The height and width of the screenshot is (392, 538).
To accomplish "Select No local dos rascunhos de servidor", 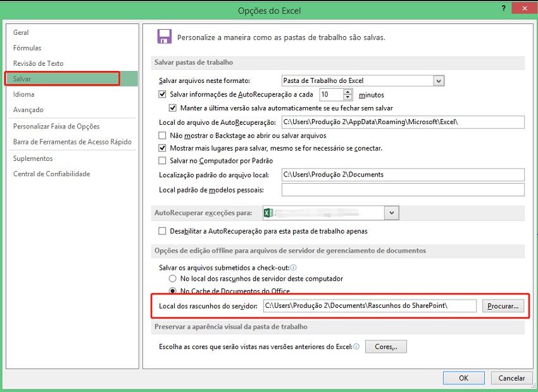I will 173,279.
